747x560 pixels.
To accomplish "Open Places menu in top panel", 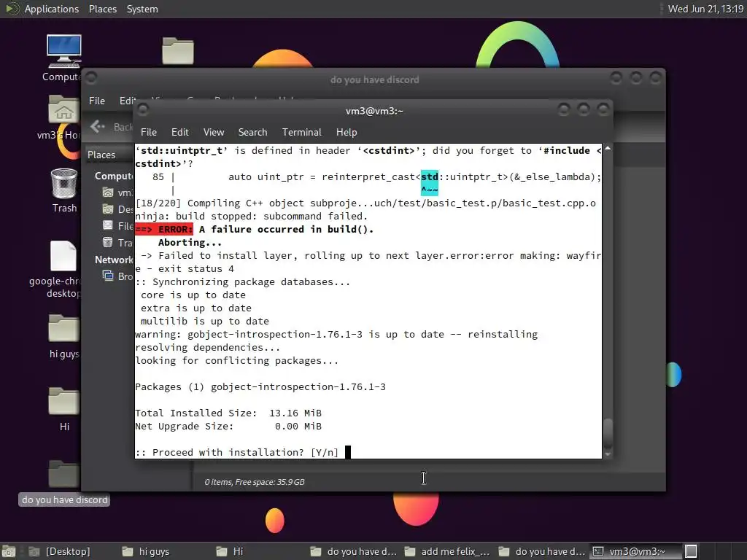I will pyautogui.click(x=103, y=9).
